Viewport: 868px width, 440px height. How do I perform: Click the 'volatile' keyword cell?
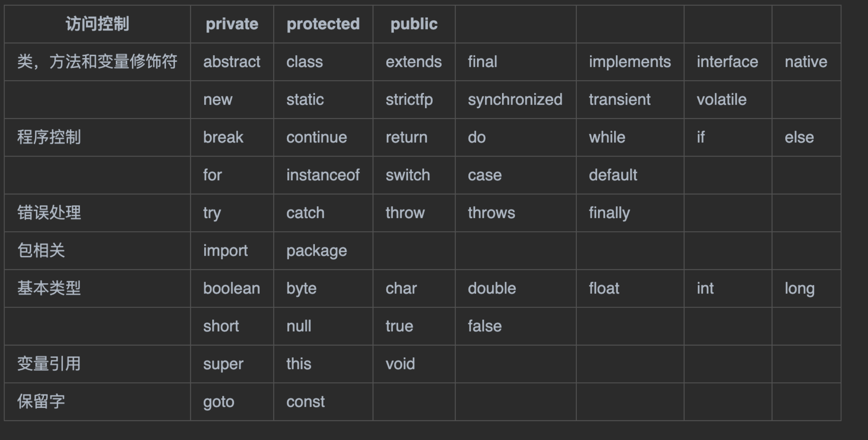[x=722, y=100]
